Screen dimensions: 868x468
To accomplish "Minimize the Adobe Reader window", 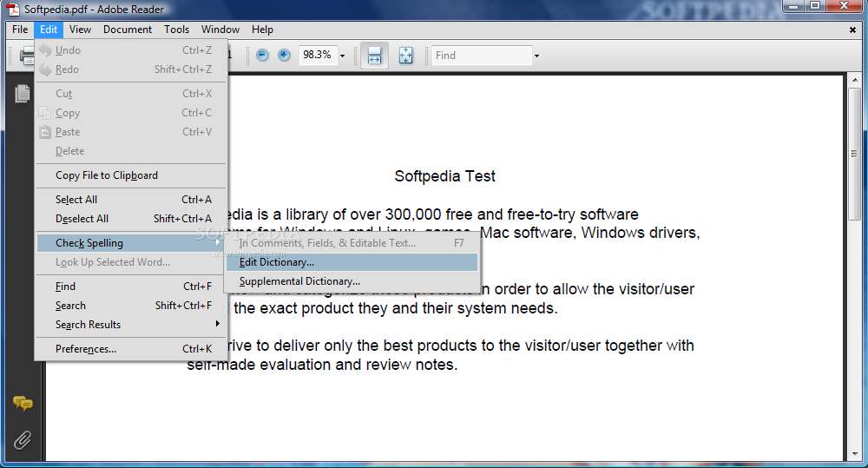I will pos(794,6).
